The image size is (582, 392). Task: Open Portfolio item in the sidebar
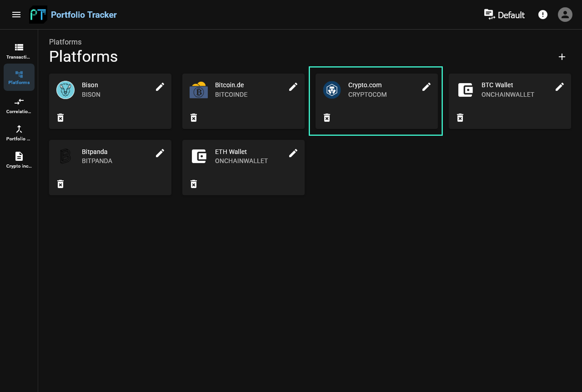tap(19, 133)
